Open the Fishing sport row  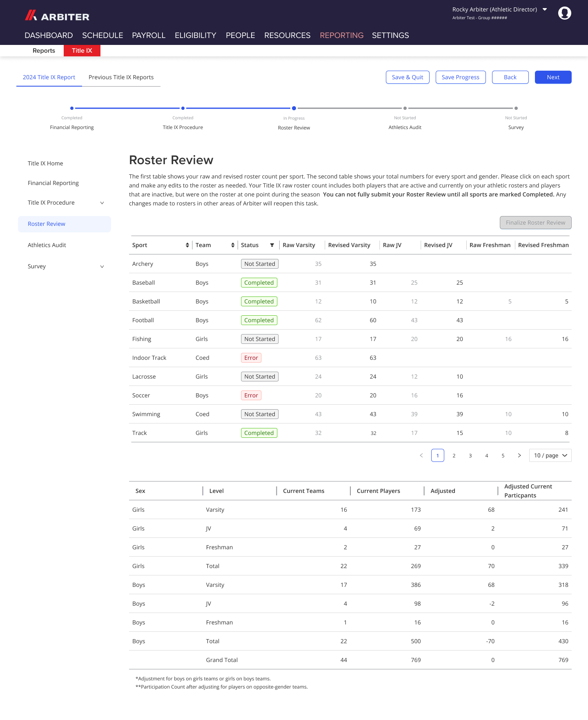pyautogui.click(x=351, y=339)
